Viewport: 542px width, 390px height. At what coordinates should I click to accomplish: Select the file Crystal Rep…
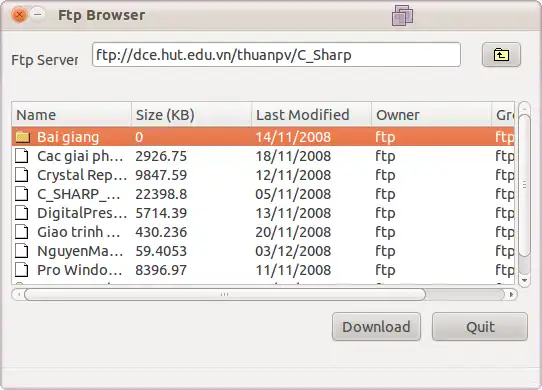[263, 175]
